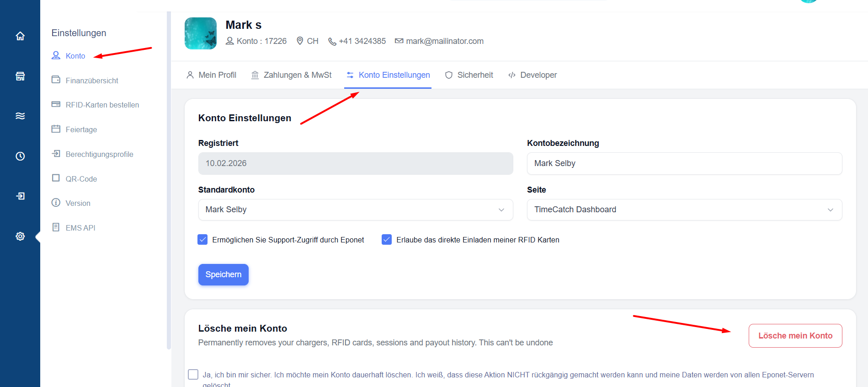Click the Speichern button
Image resolution: width=868 pixels, height=387 pixels.
(x=224, y=274)
